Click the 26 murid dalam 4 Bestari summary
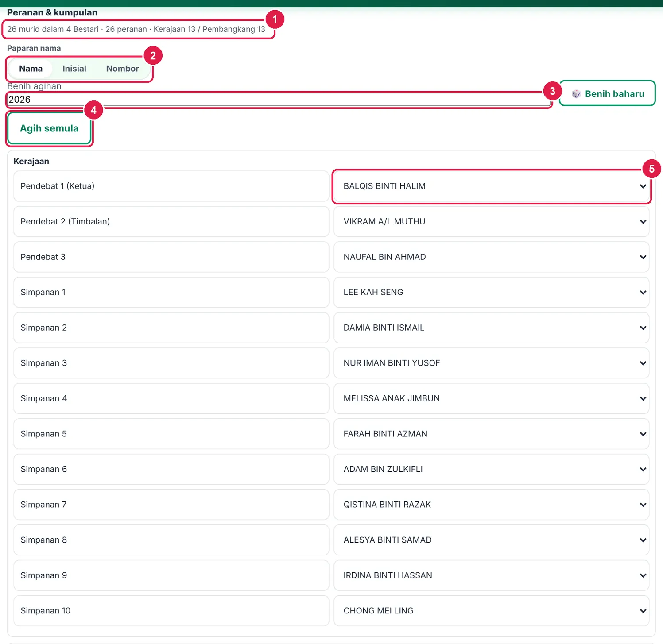Screen dimensions: 663x644 (136, 29)
